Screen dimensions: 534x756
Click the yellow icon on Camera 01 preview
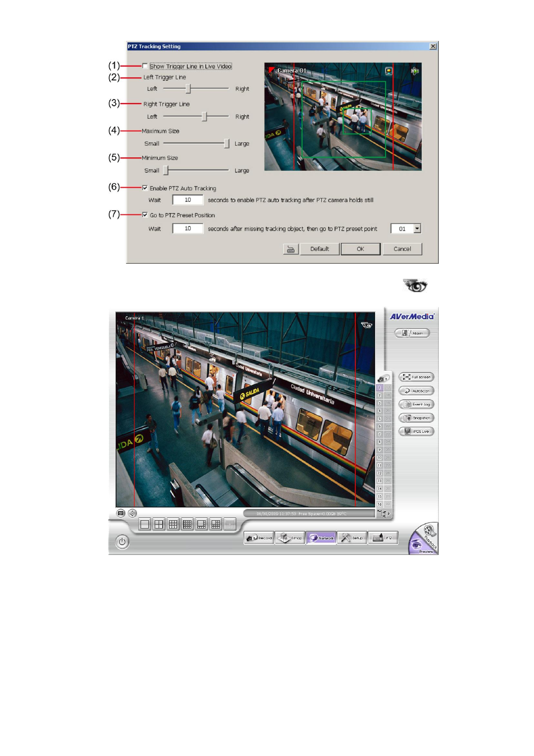(x=388, y=71)
